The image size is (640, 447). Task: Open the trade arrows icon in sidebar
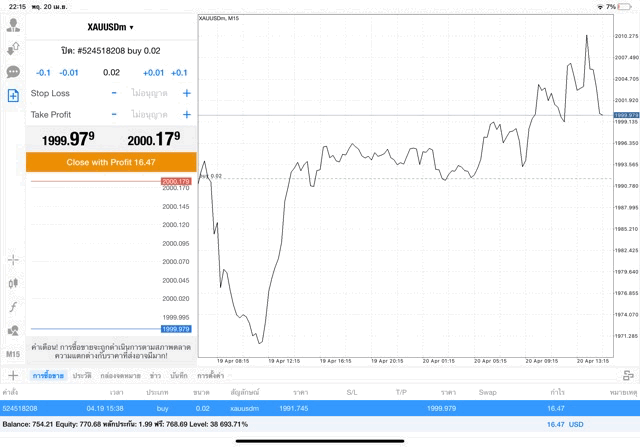(x=13, y=49)
